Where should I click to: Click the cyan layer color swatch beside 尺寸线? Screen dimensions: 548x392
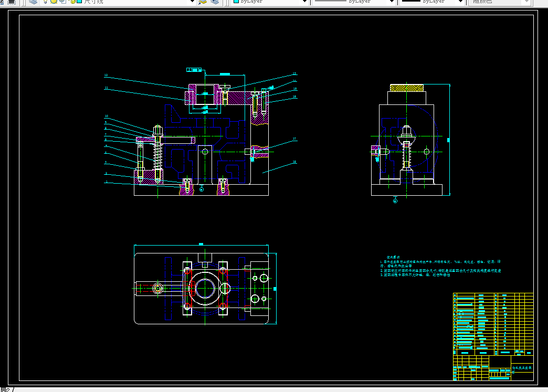pyautogui.click(x=79, y=2)
